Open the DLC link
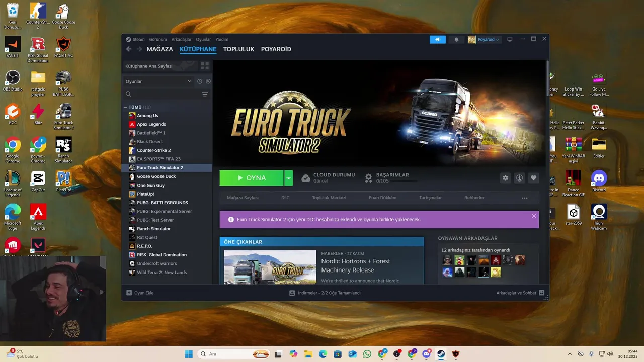Screen dimensions: 644x362 click(x=285, y=198)
